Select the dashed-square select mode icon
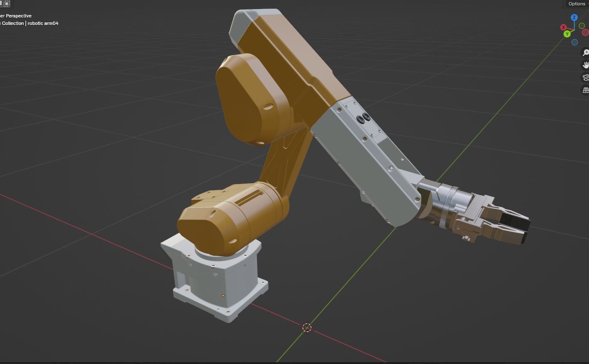The width and height of the screenshot is (589, 364). tap(7, 3)
